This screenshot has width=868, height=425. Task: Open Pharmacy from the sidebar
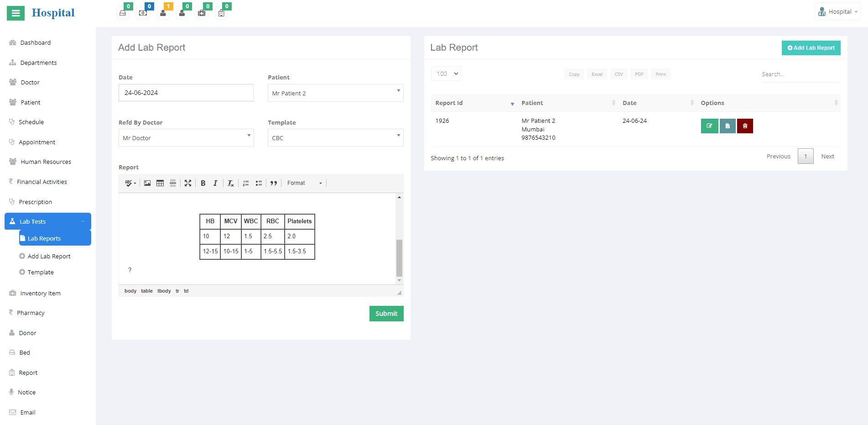coord(31,313)
